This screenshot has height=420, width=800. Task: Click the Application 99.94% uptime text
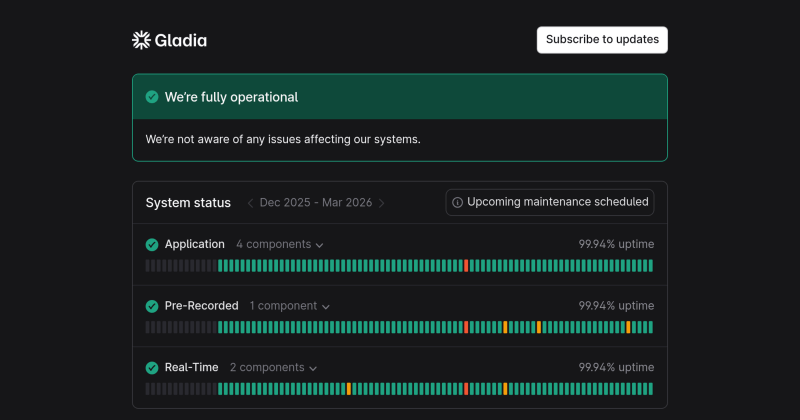pos(616,244)
